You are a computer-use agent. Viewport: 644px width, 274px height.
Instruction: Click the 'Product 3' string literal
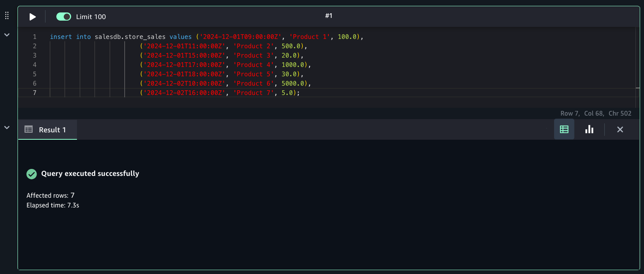254,55
